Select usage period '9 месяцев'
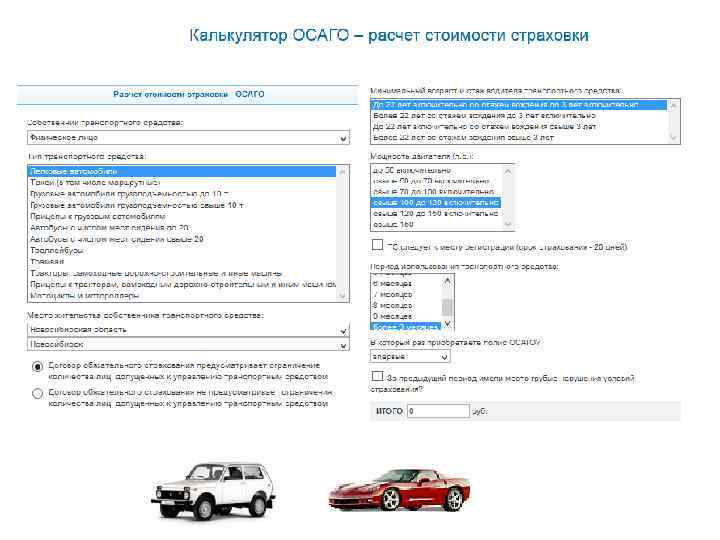 coord(406,316)
